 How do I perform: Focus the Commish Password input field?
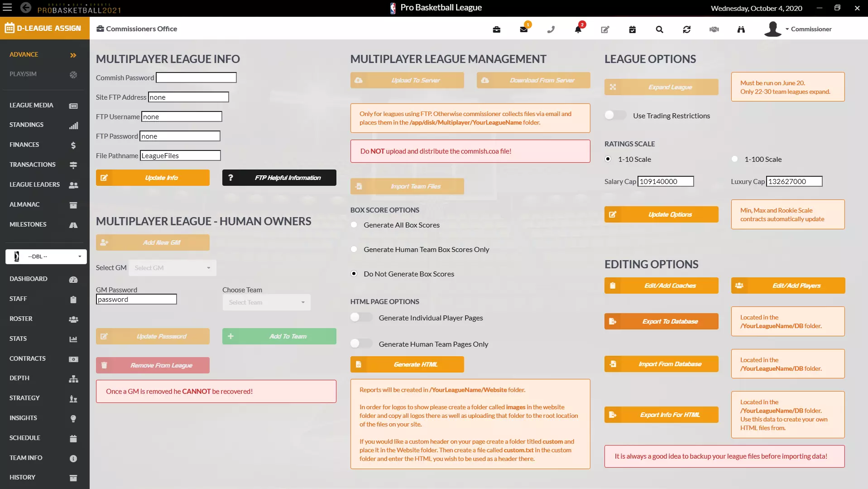(x=196, y=77)
